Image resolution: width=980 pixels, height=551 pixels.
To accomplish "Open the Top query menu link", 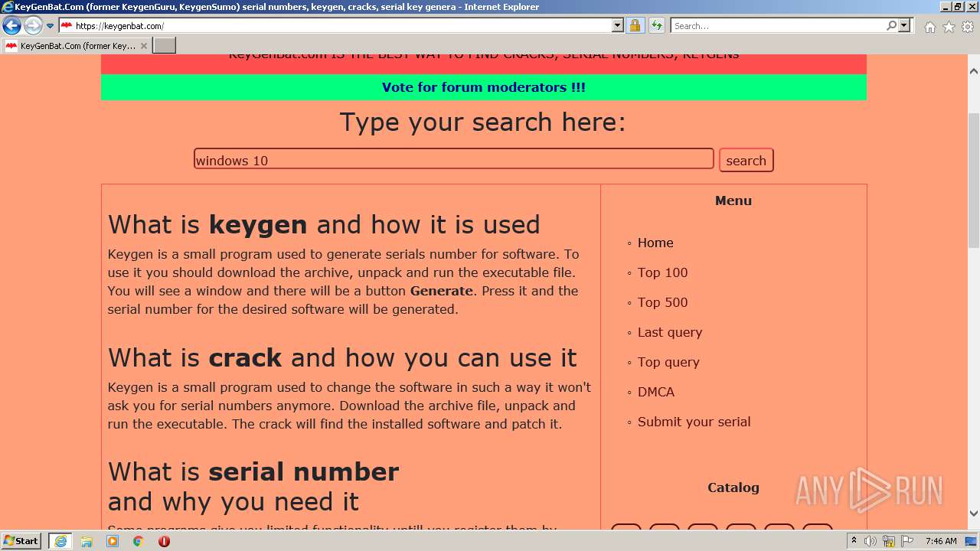I will [x=668, y=362].
